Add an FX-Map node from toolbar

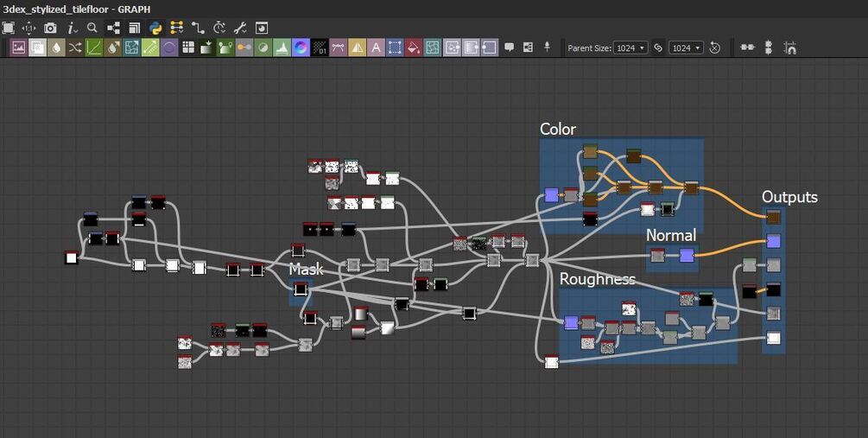(188, 48)
